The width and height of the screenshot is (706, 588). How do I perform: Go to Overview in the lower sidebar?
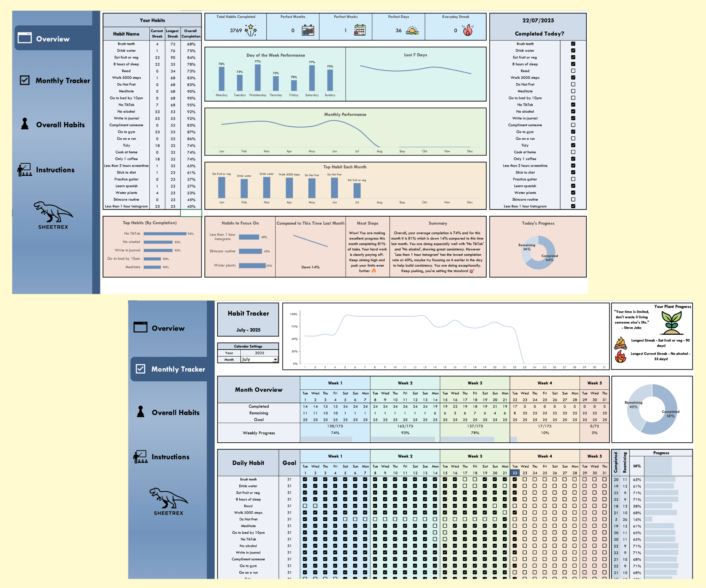[x=160, y=328]
